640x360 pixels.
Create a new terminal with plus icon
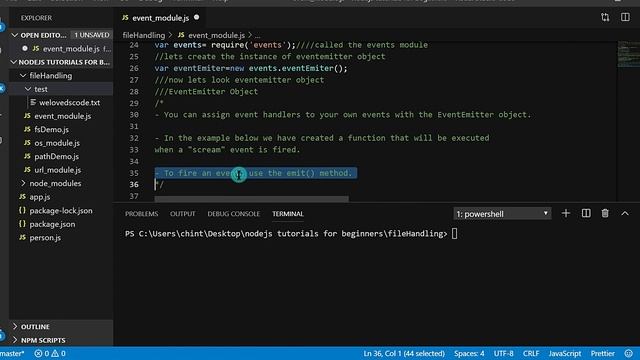point(566,213)
